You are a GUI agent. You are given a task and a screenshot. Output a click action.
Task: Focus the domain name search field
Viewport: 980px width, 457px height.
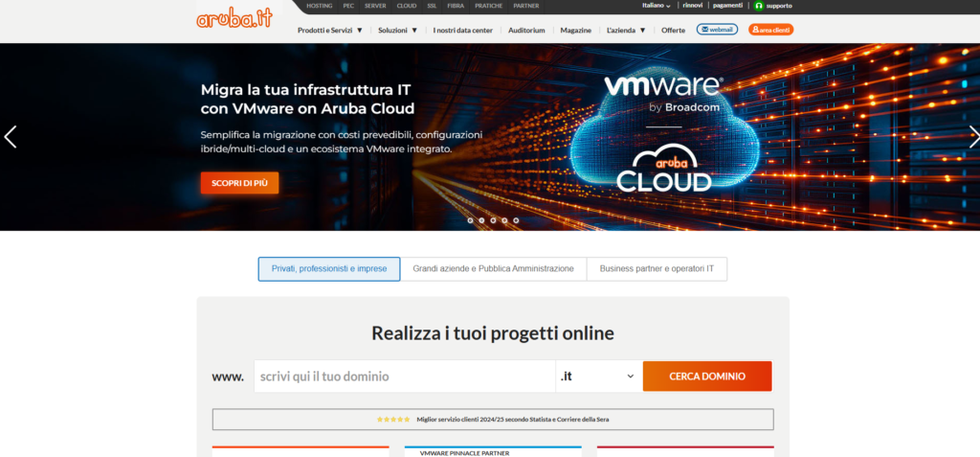point(405,377)
